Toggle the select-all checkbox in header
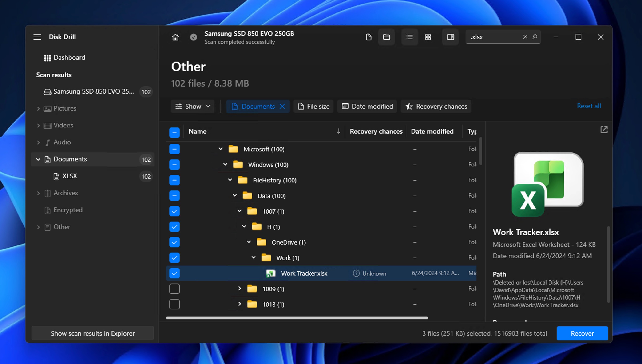This screenshot has height=364, width=642. 174,132
